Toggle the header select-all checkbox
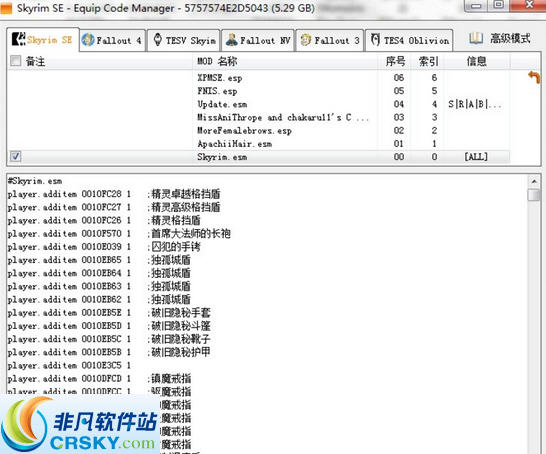 coord(16,61)
